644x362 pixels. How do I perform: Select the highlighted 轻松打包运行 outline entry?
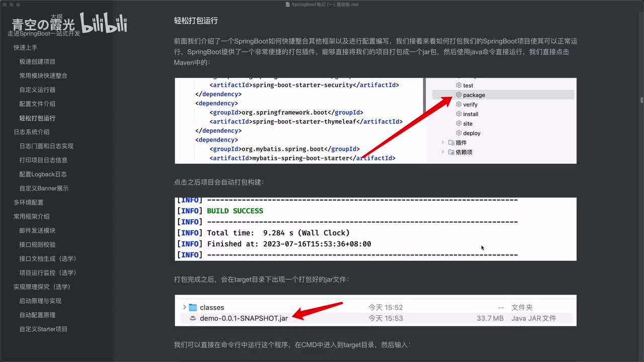pos(37,118)
